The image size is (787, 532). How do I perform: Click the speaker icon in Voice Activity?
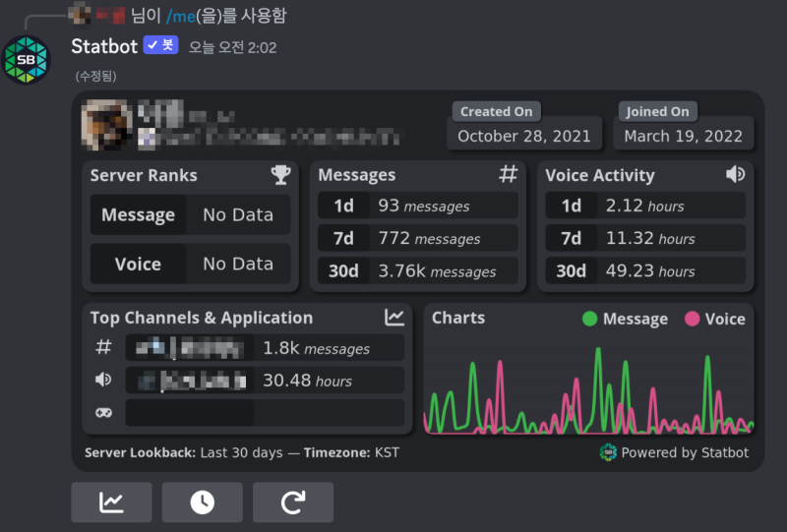tap(735, 174)
